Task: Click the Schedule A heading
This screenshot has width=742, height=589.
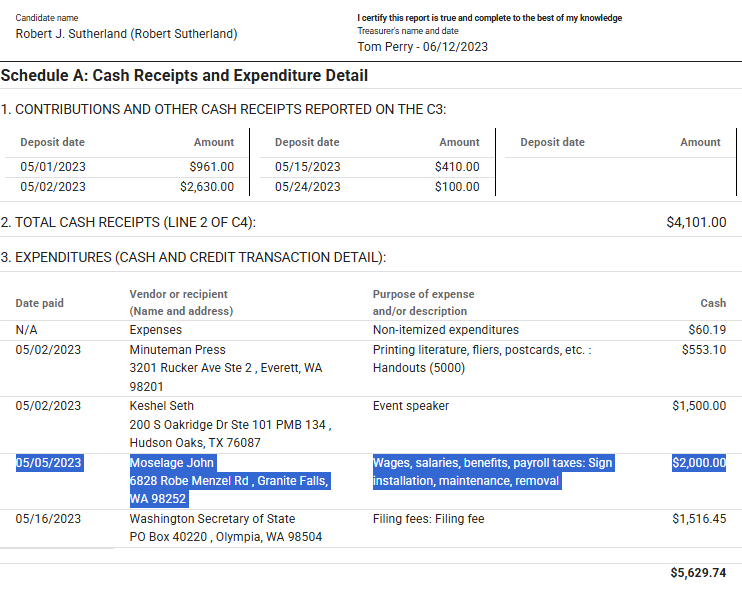Action: [184, 76]
